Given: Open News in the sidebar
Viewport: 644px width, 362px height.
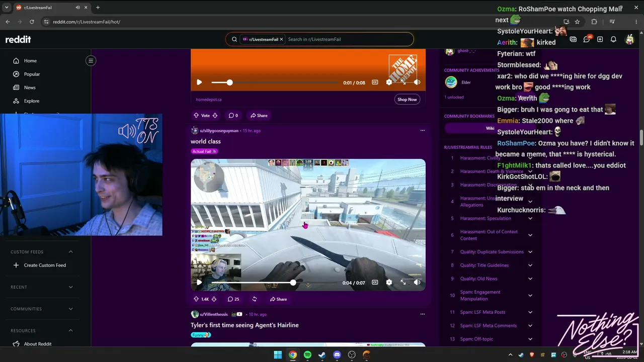Looking at the screenshot, I should click(30, 87).
